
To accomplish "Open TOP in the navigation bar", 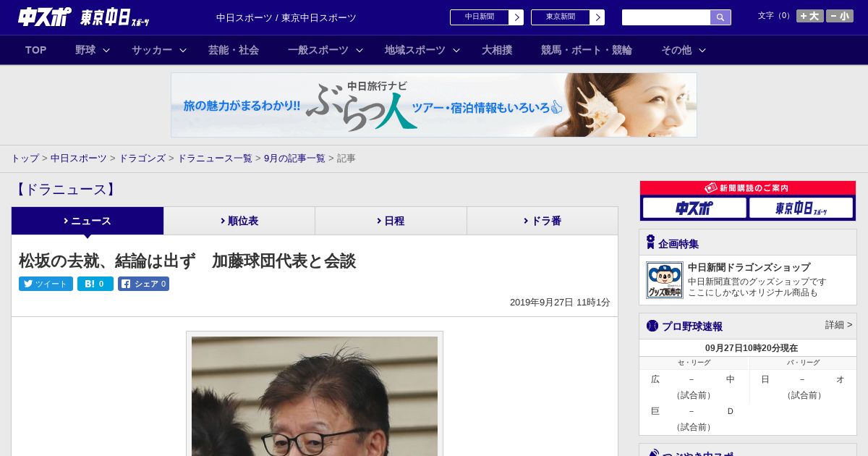I will 35,50.
